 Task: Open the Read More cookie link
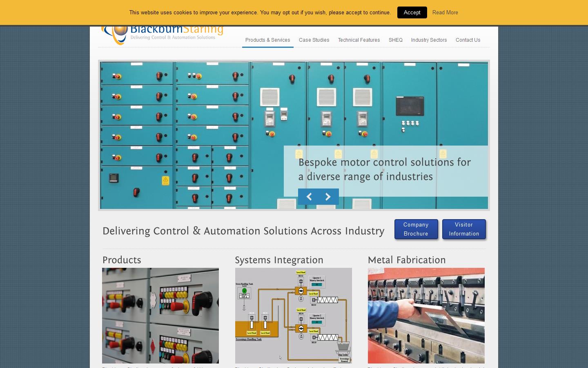point(445,12)
